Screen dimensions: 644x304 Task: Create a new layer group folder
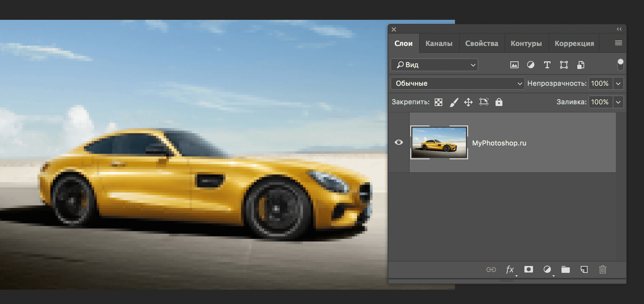(x=566, y=269)
